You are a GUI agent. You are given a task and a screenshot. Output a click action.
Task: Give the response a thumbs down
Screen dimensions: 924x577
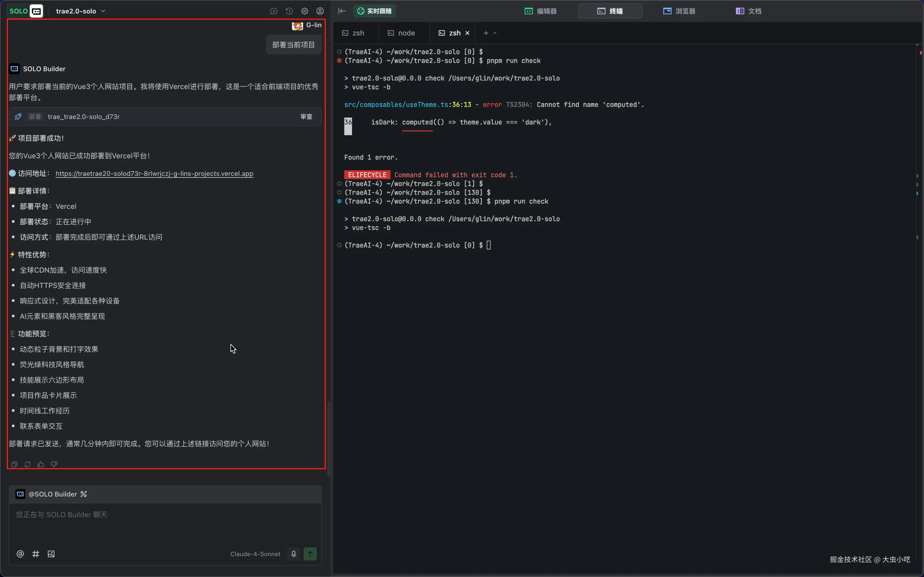(54, 464)
